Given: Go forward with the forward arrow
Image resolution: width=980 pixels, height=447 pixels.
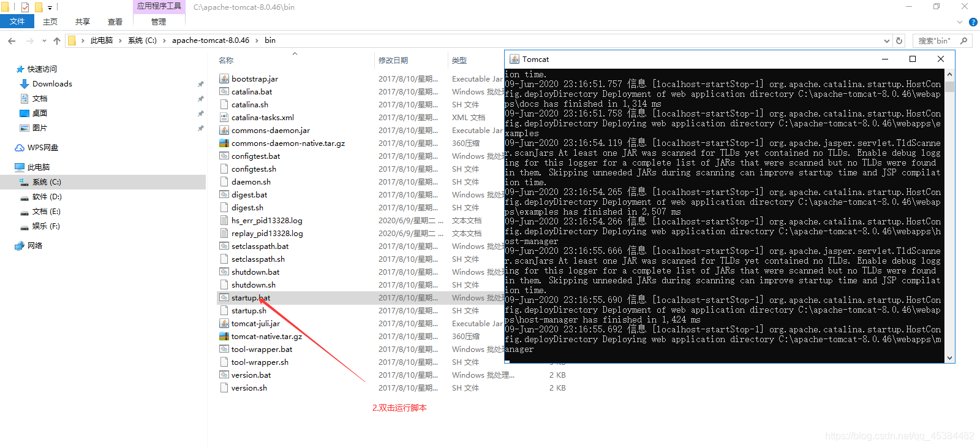Looking at the screenshot, I should pos(29,40).
